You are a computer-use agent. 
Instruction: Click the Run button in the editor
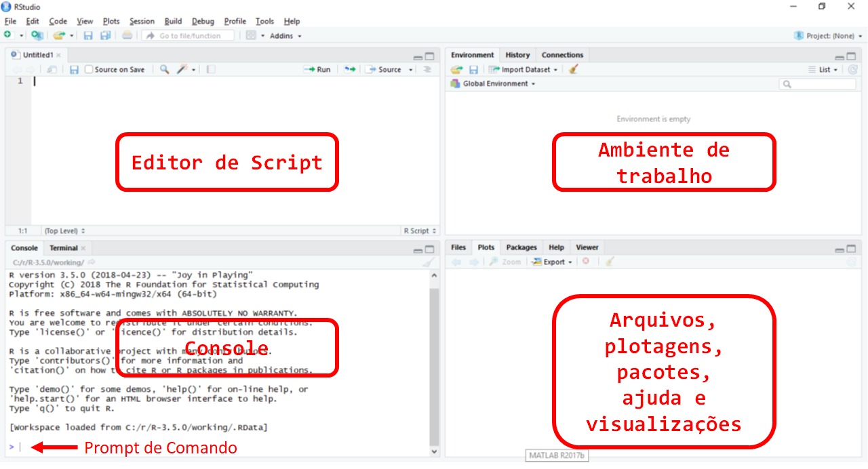[317, 69]
